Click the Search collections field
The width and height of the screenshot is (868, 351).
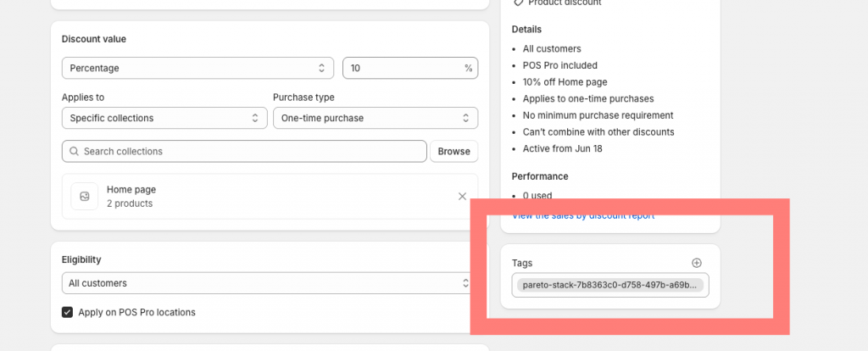(244, 151)
